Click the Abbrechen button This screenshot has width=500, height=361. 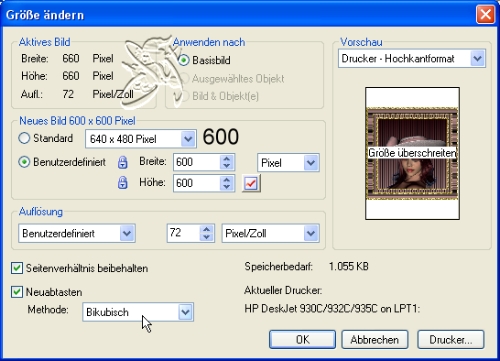(x=375, y=340)
